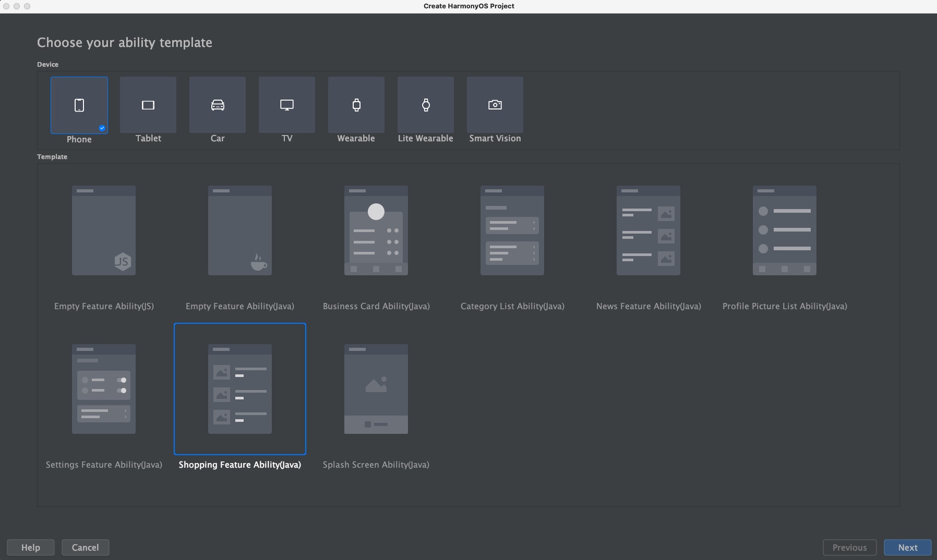This screenshot has height=560, width=937.
Task: Choose the Tablet device icon
Action: 148,105
